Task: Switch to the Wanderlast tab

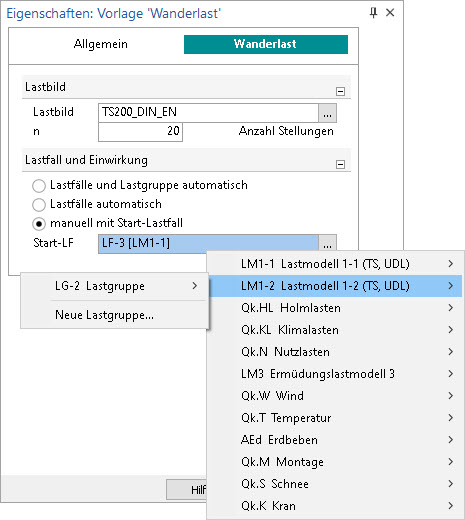Action: coord(266,44)
